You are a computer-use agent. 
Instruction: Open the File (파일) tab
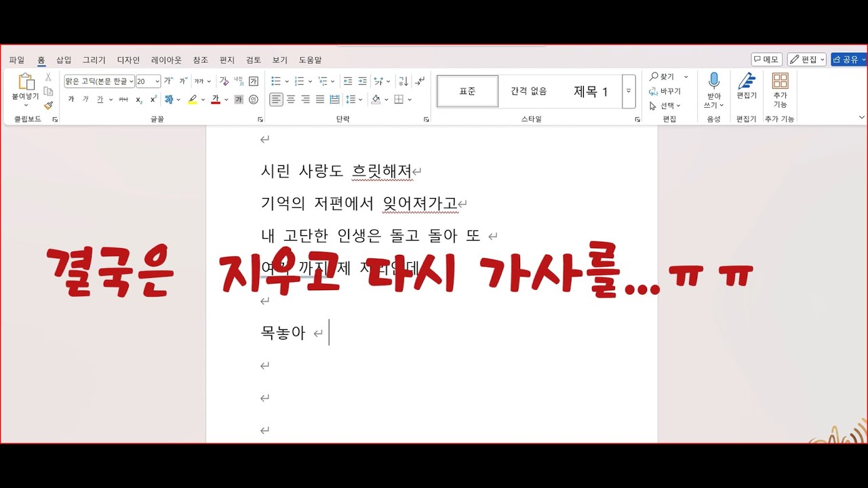[x=17, y=60]
